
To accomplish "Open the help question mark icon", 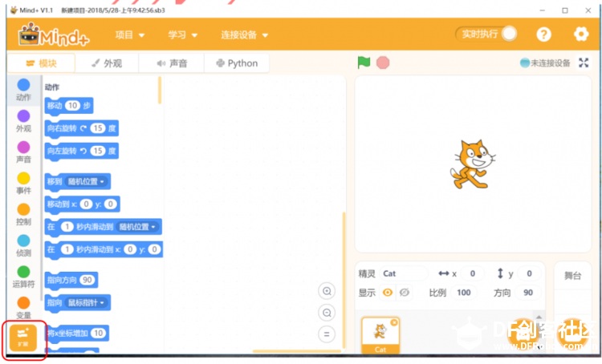I will pyautogui.click(x=543, y=34).
